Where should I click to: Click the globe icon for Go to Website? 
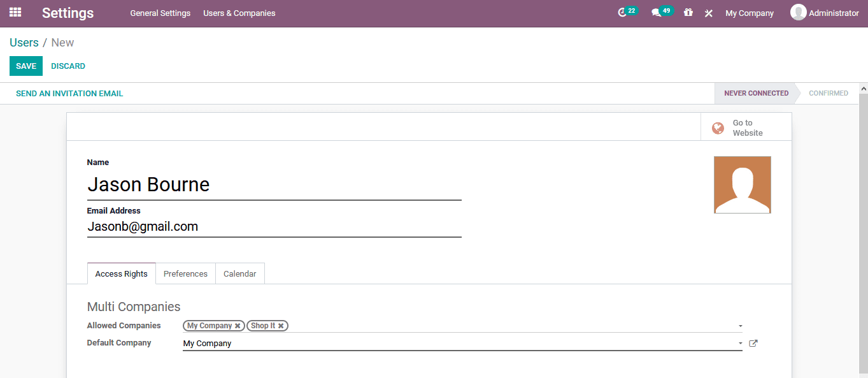[718, 128]
